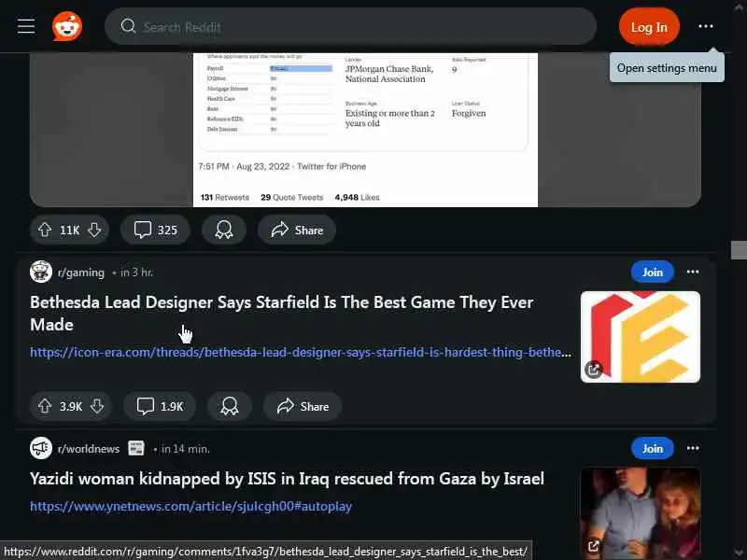
Task: Follow the icon-era.com thread link
Action: pyautogui.click(x=301, y=353)
